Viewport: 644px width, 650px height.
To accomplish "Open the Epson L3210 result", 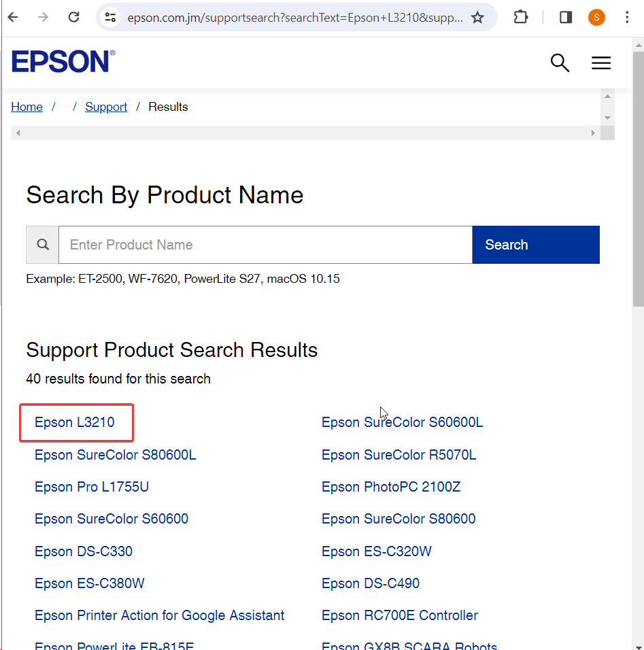I will point(75,422).
